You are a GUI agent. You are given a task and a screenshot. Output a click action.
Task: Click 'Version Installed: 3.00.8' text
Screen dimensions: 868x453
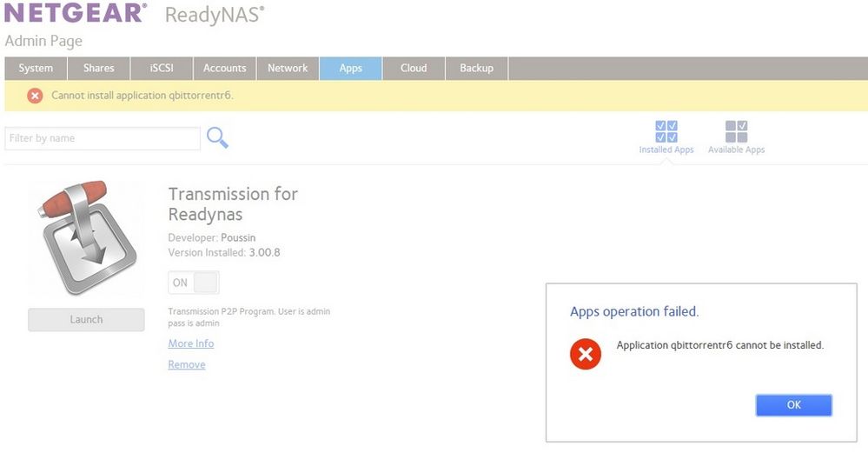[224, 252]
